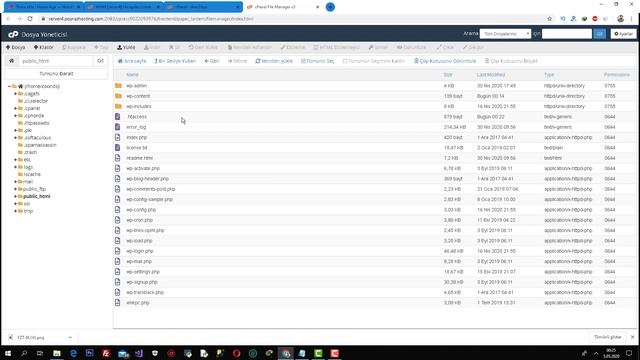Click Tümünü Daralt collapse all button
The width and height of the screenshot is (640, 360).
(x=56, y=74)
